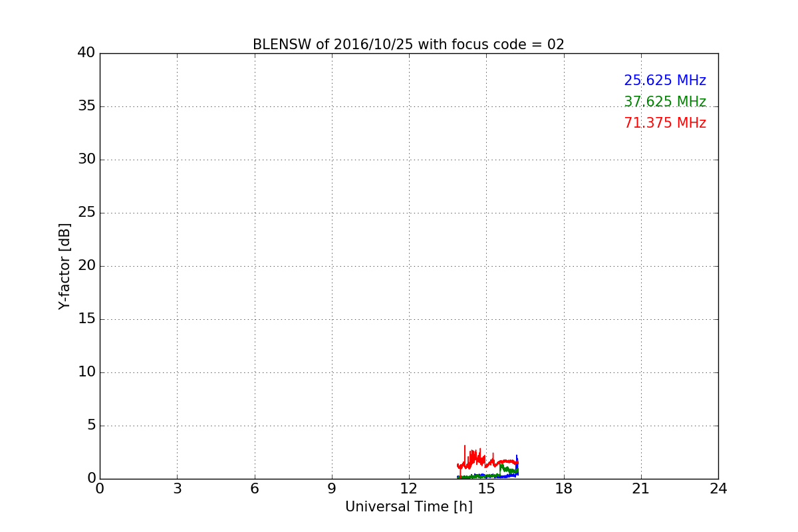Click x-axis tick label 12
Screen dimensions: 798x532
point(409,489)
